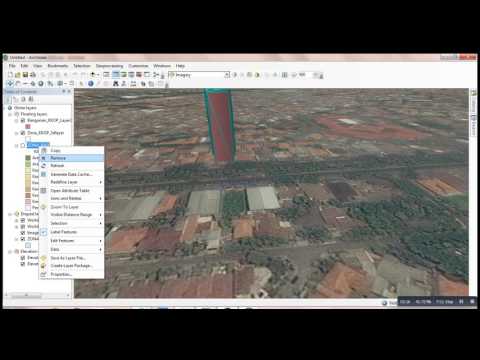Viewport: 480px width, 360px height.
Task: Select the blue Identify tool
Action: pos(91,83)
